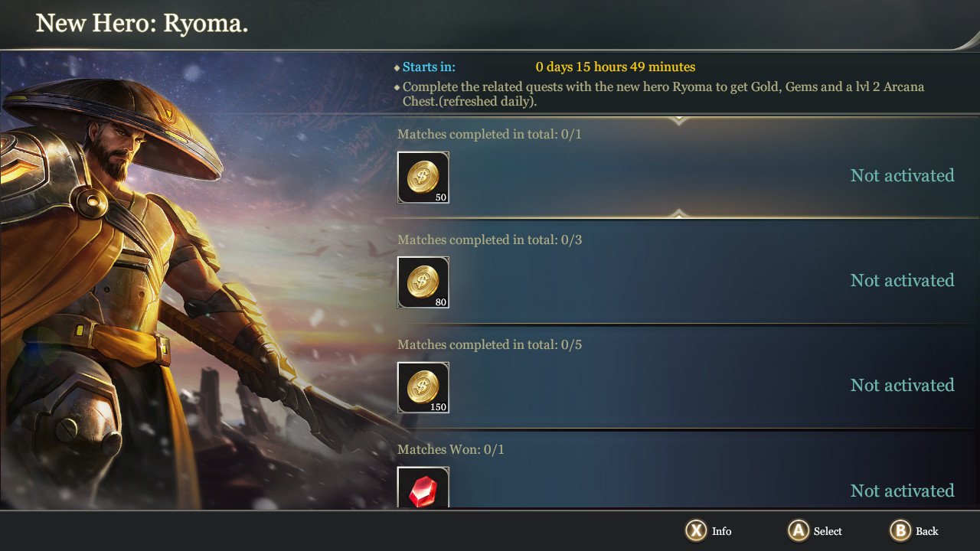Click the diamond bullet beside Starts in
Viewport: 980px width, 551px height.
coord(397,67)
